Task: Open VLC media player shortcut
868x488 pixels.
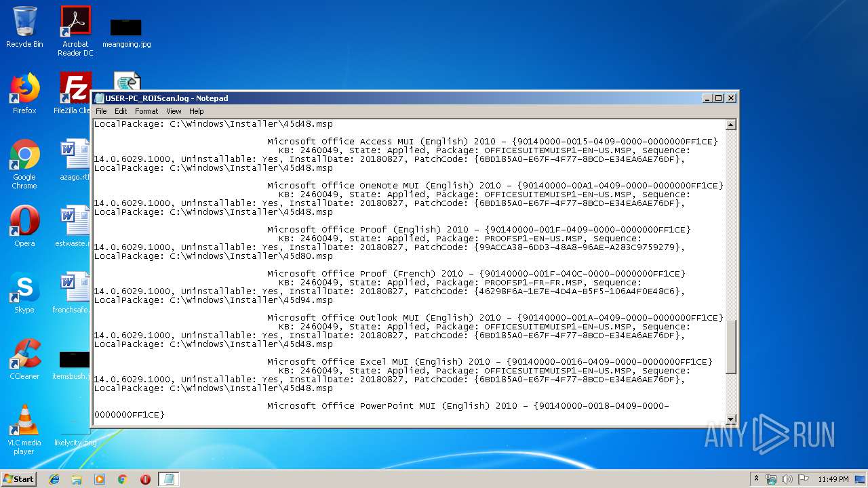Action: tap(24, 430)
